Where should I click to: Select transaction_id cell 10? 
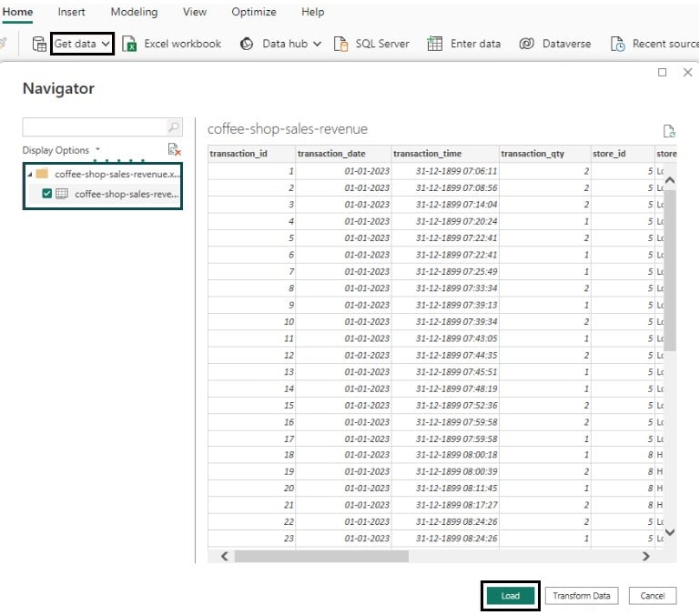251,322
